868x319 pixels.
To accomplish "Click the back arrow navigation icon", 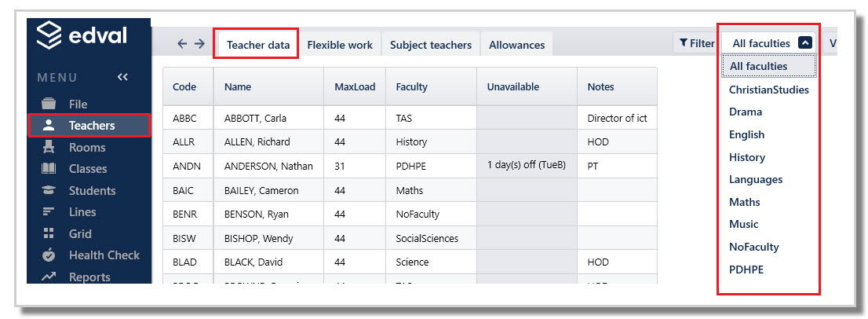I will coord(182,44).
